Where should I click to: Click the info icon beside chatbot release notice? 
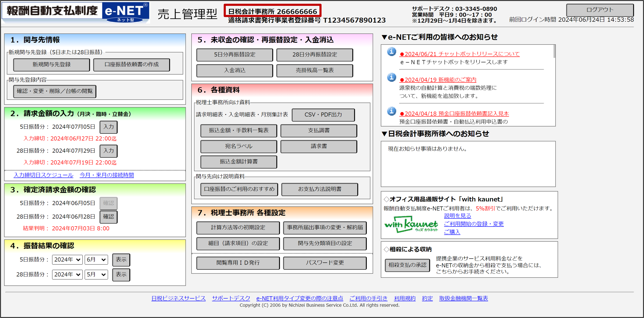tap(392, 52)
